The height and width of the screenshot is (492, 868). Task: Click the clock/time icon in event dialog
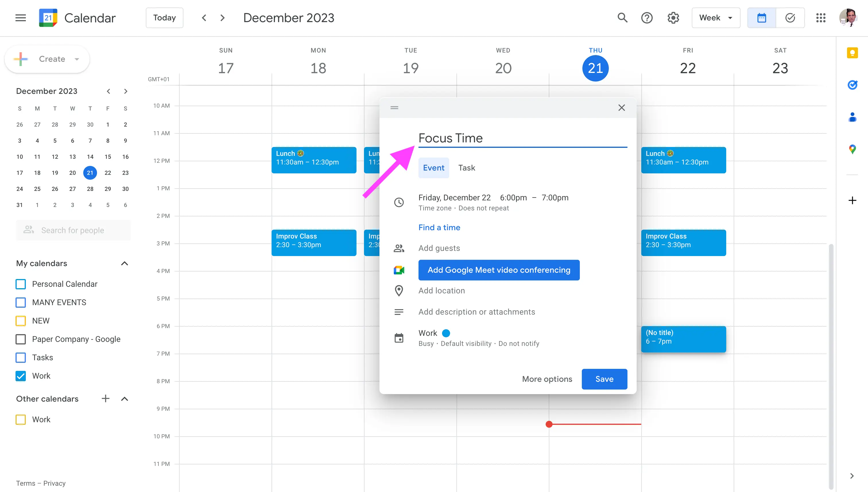(x=399, y=202)
